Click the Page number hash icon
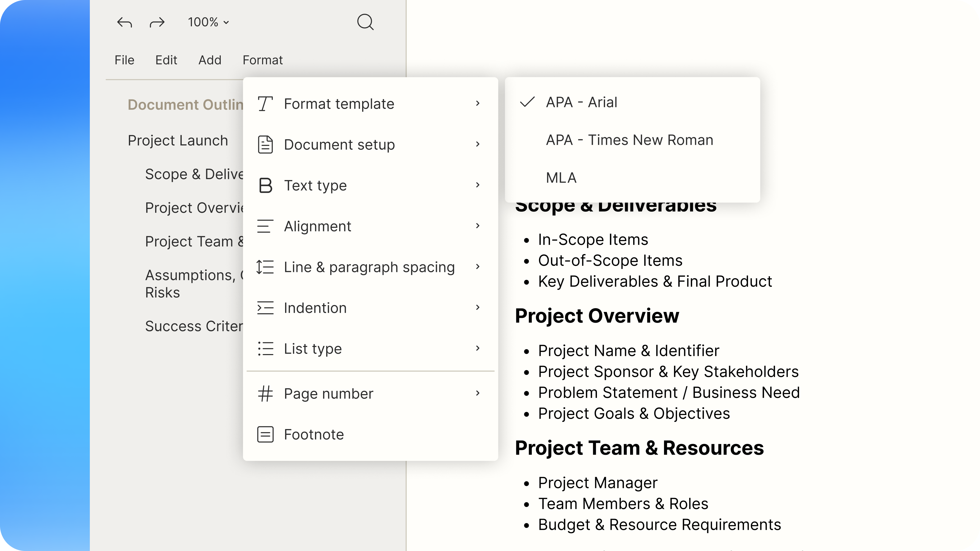The width and height of the screenshot is (980, 551). [265, 394]
